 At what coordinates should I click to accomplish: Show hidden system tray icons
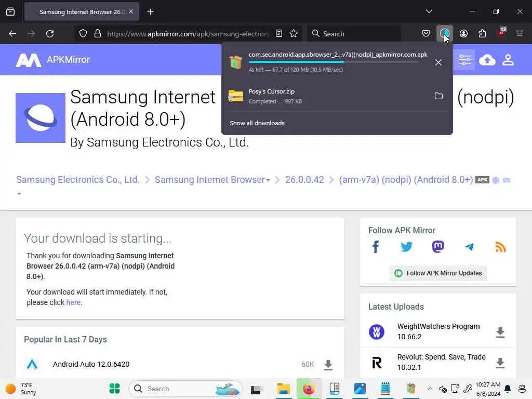430,389
